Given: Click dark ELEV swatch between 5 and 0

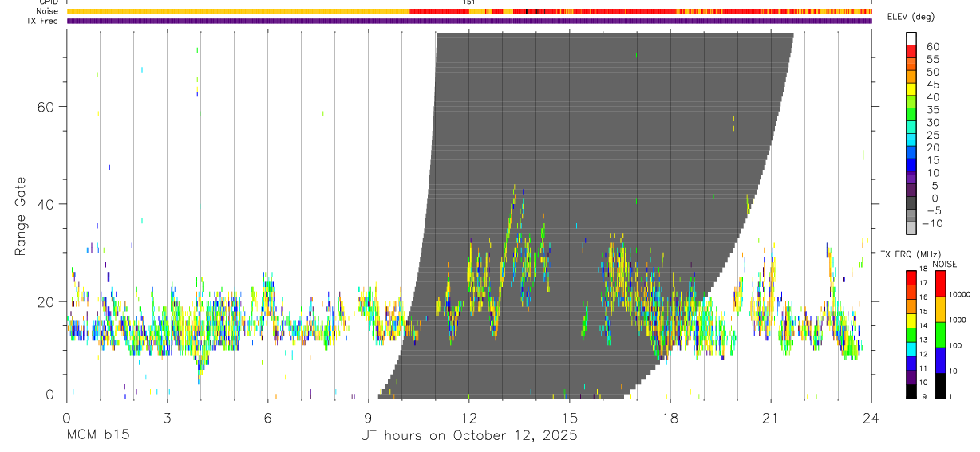Looking at the screenshot, I should (x=911, y=191).
